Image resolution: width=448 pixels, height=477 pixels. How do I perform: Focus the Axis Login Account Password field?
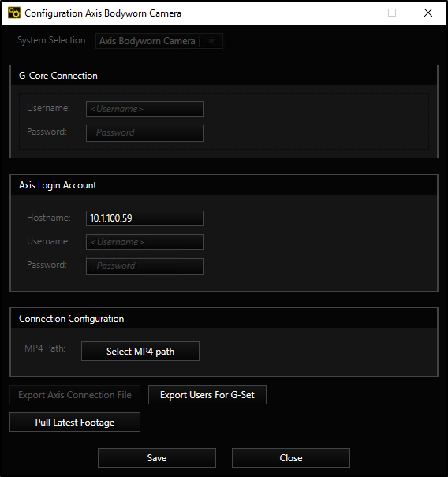pyautogui.click(x=145, y=266)
